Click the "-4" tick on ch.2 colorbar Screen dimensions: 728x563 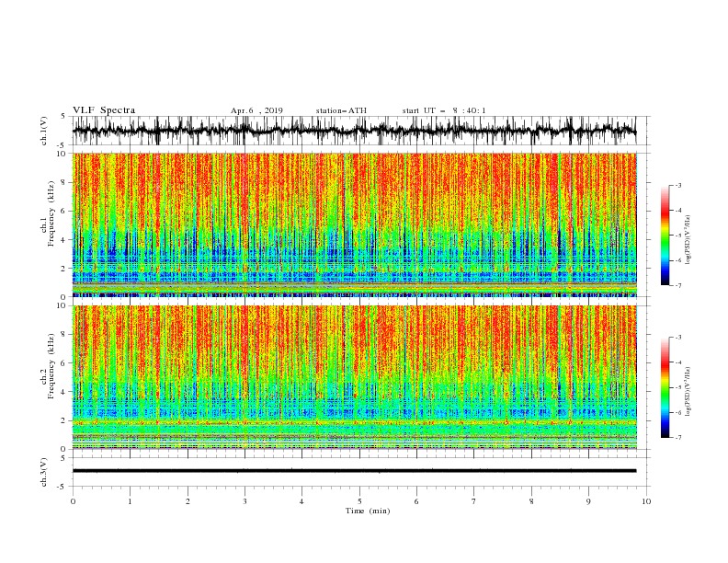coord(677,362)
